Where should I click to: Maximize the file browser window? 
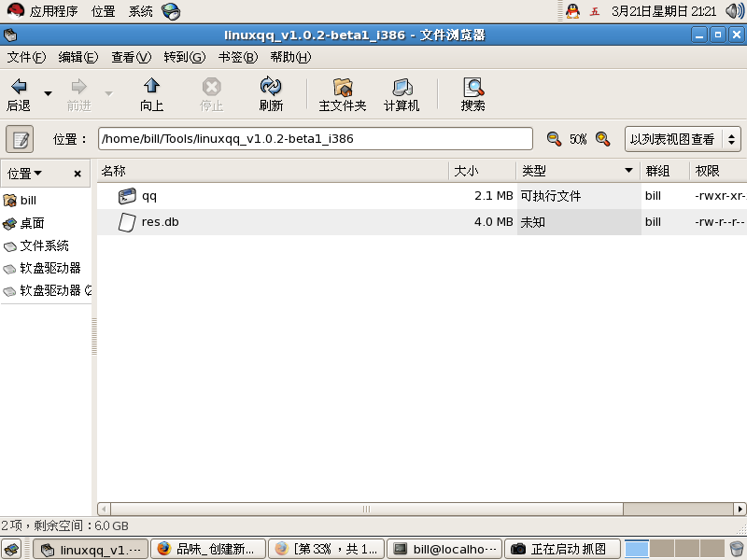717,35
